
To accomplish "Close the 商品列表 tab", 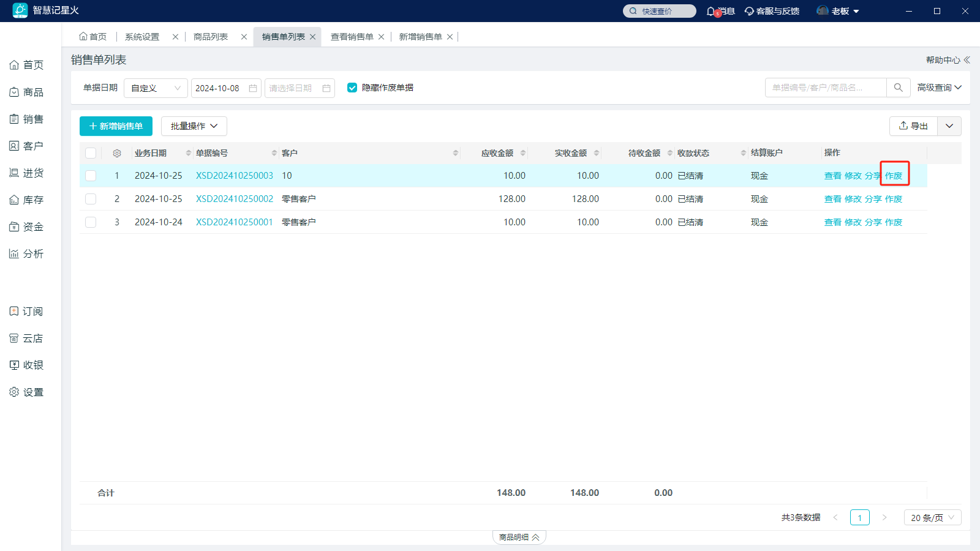I will (x=244, y=37).
